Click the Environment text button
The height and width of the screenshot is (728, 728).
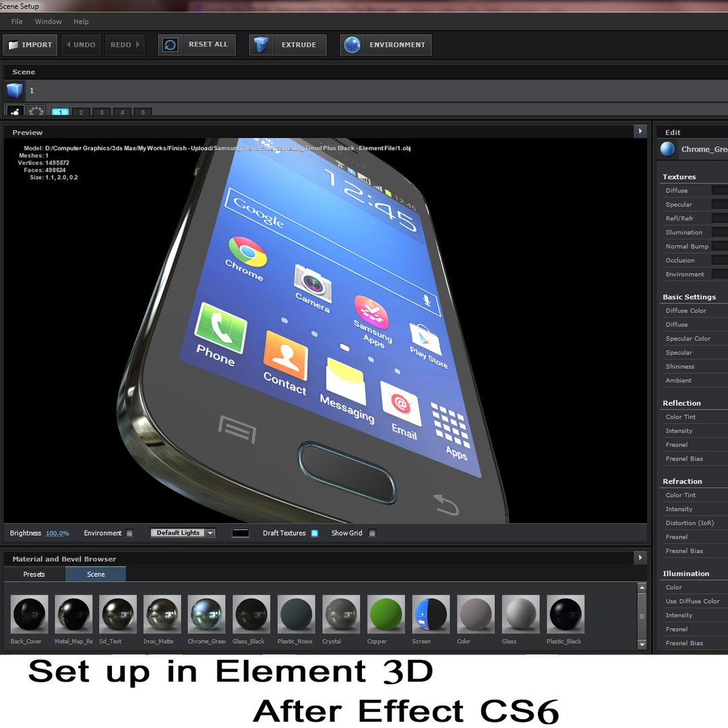398,44
